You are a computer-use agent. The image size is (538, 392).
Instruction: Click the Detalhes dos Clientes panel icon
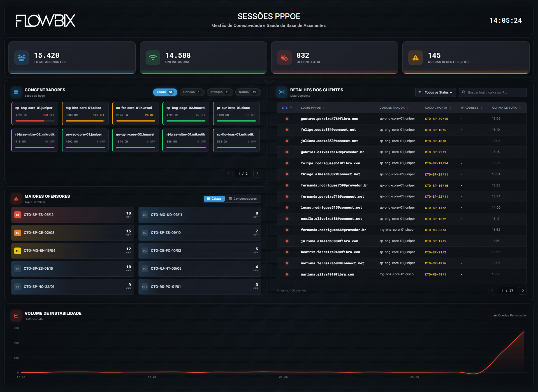[282, 92]
